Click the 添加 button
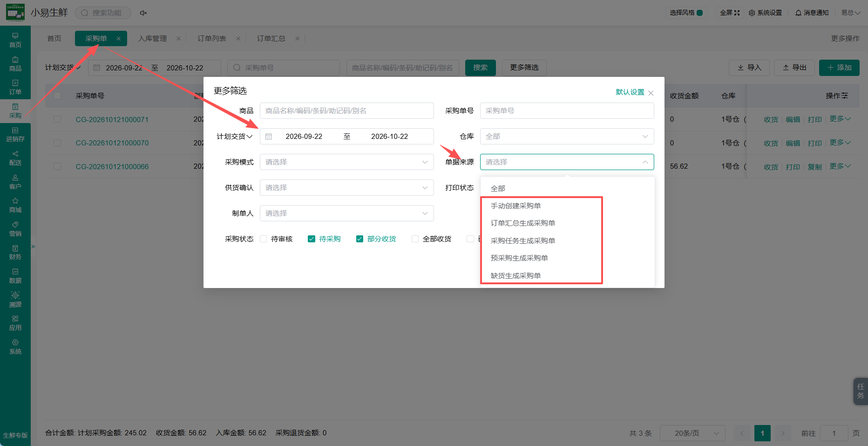This screenshot has width=868, height=446. (x=839, y=68)
